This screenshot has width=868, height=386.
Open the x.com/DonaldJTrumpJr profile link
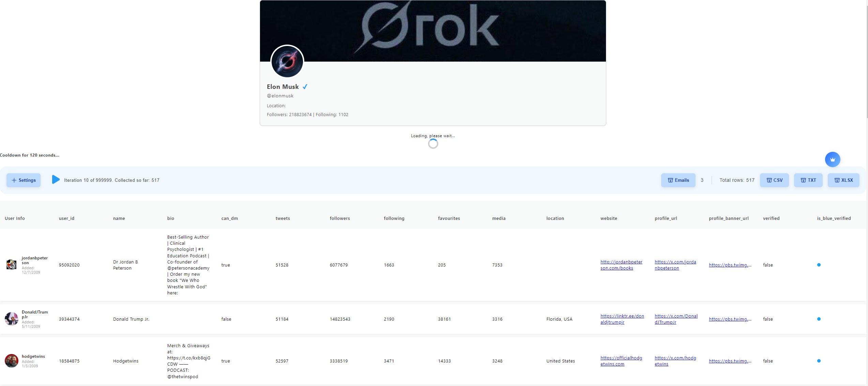(x=676, y=319)
